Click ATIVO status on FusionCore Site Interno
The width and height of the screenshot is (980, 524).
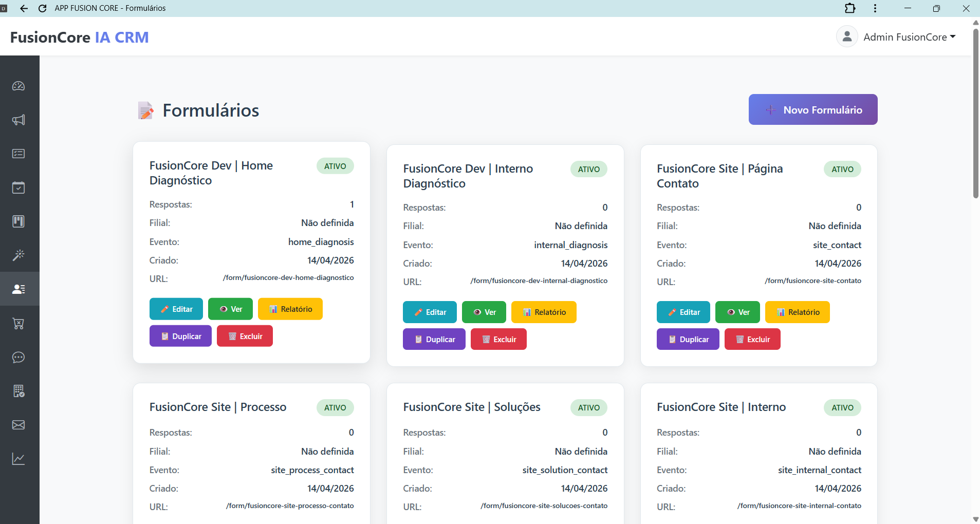pos(842,407)
